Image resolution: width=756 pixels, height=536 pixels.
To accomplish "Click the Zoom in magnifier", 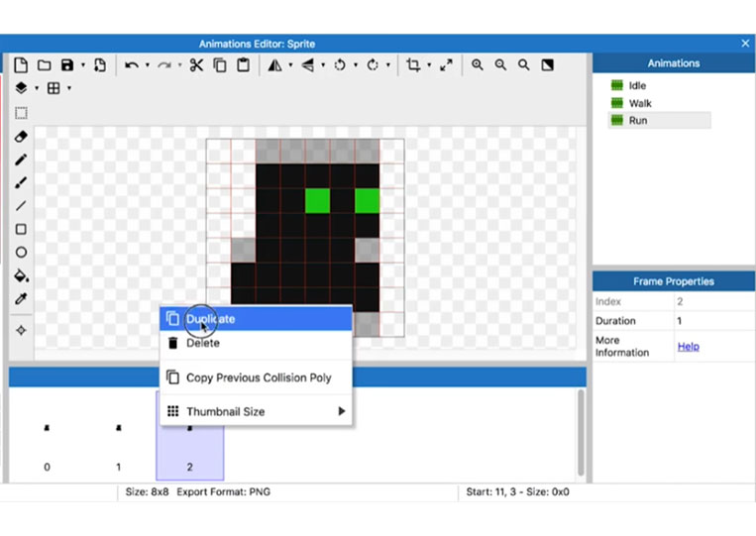I will pos(478,64).
